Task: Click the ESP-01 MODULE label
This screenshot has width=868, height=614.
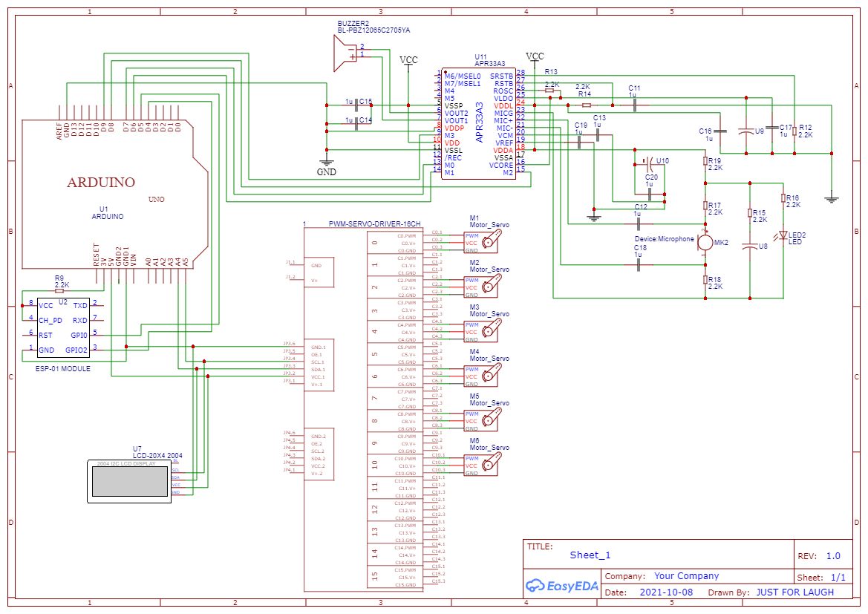Action: (62, 369)
